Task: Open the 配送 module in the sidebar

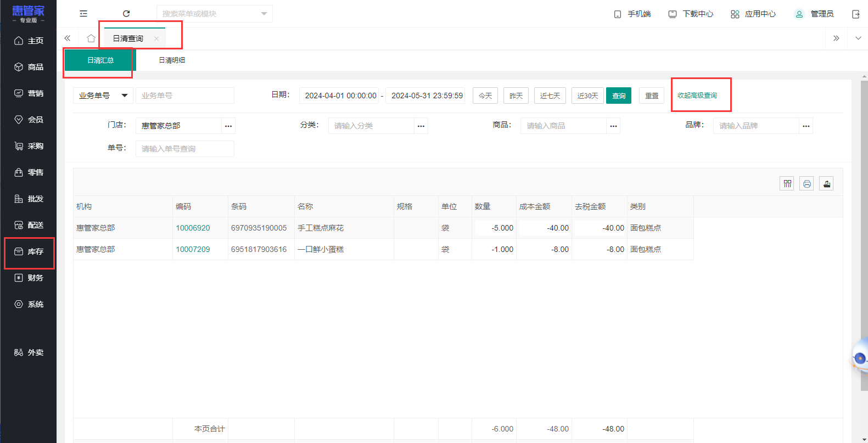Action: (x=29, y=225)
